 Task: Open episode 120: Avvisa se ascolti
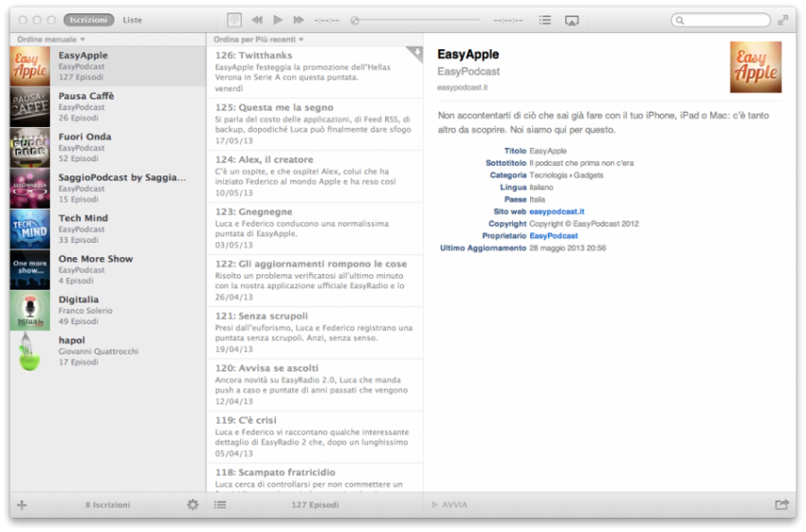pos(315,384)
